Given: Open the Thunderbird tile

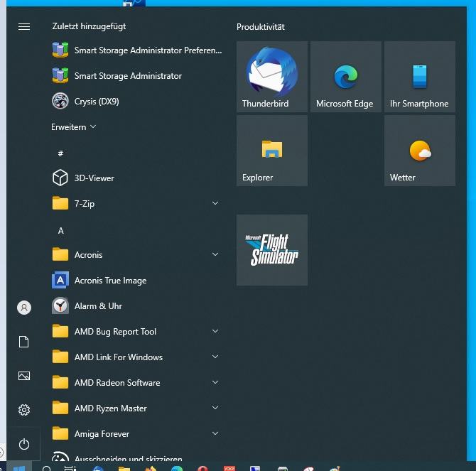Looking at the screenshot, I should pos(272,77).
